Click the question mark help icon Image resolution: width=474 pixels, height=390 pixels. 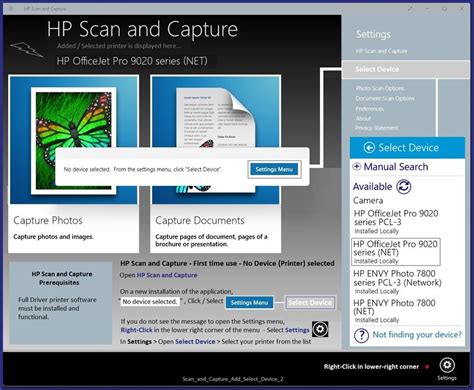click(361, 335)
